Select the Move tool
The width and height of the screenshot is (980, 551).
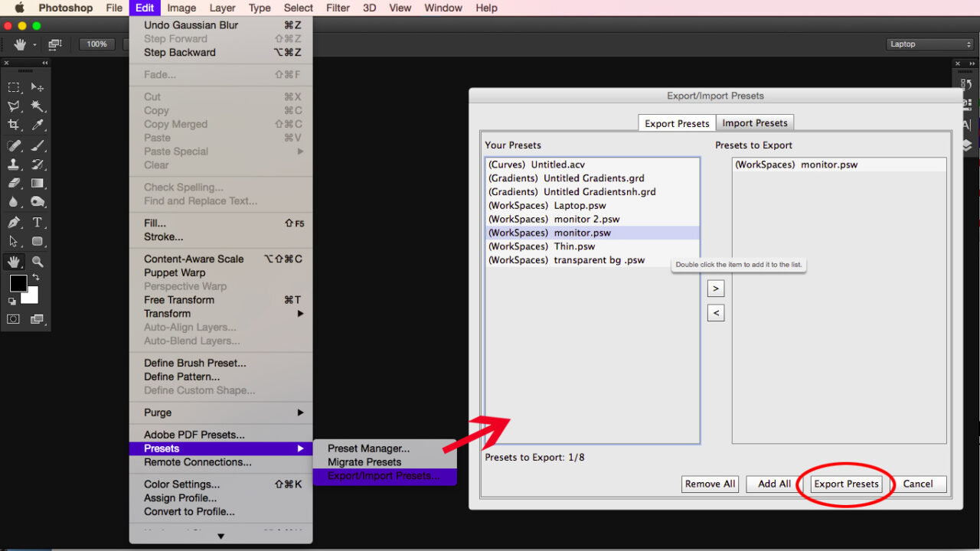(35, 86)
